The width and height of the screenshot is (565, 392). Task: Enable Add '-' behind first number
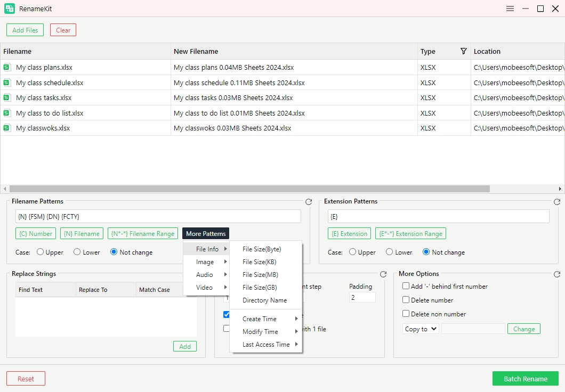pos(406,286)
